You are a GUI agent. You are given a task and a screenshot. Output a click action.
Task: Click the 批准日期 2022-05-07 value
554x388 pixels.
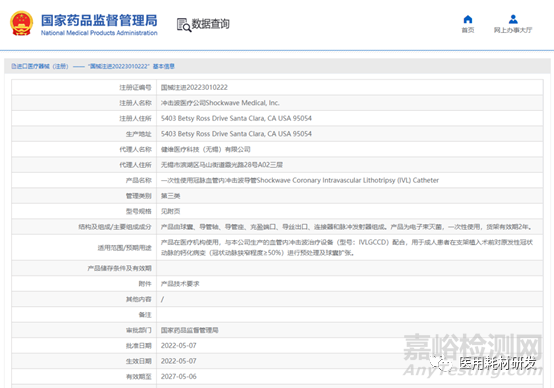178,346
